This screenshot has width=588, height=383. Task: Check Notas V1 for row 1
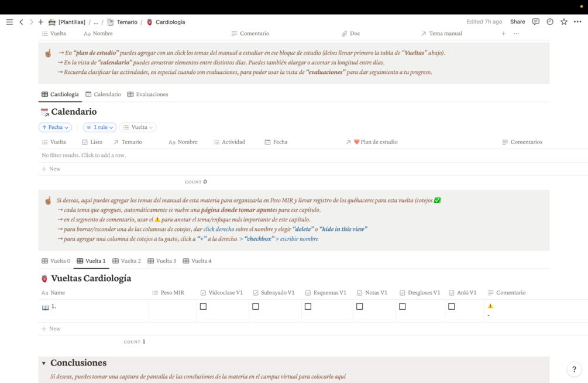[360, 307]
